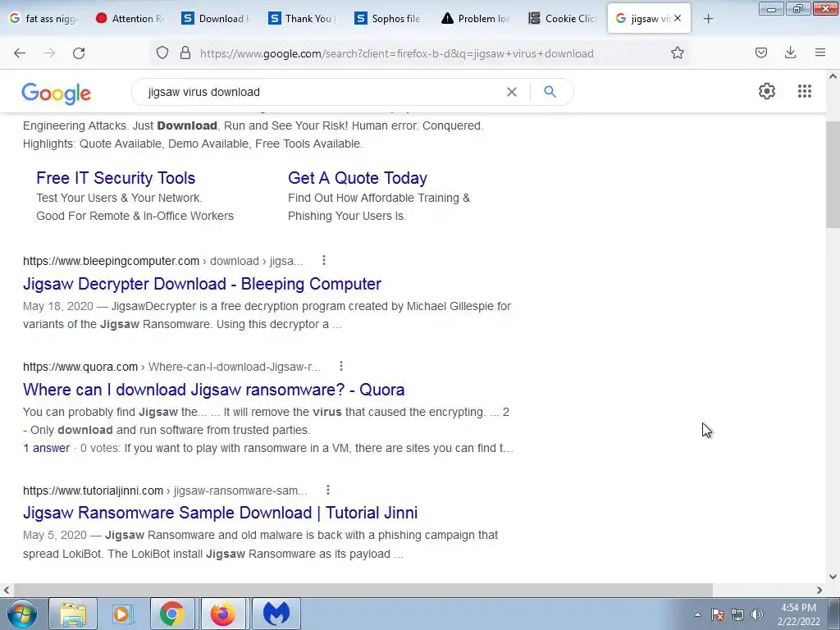This screenshot has width=840, height=630.
Task: Open Malwarebytes from taskbar
Action: [276, 614]
